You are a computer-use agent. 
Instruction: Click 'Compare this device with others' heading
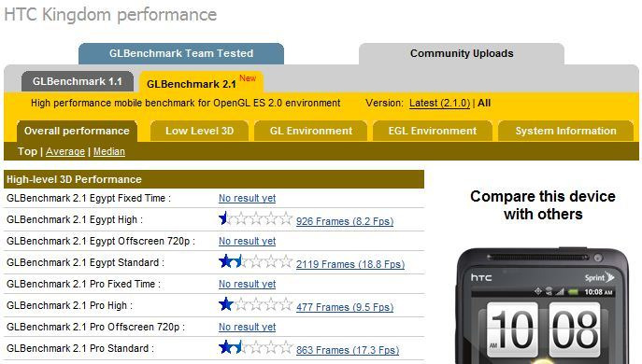coord(543,205)
